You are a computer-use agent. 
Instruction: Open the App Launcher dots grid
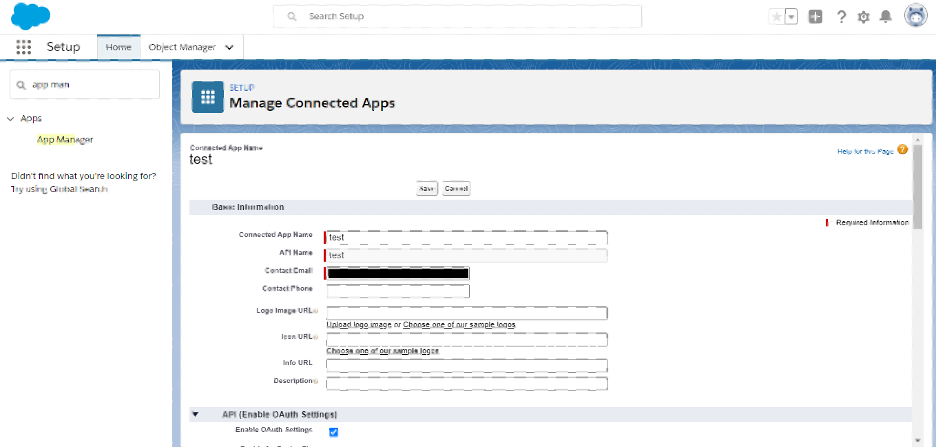23,47
